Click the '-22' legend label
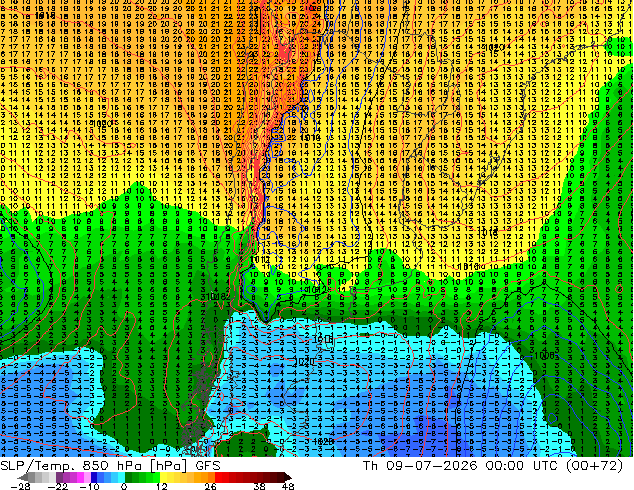Screen dimensions: 634x490 click(x=58, y=486)
